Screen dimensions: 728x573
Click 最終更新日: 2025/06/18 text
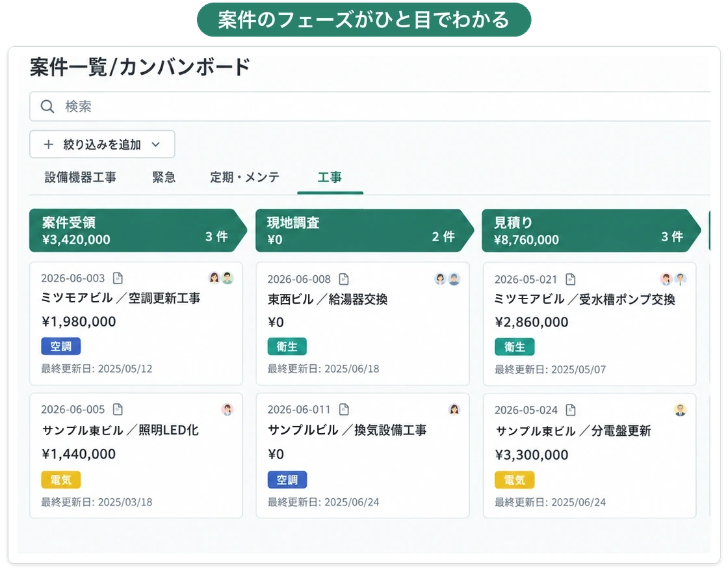[x=323, y=369]
